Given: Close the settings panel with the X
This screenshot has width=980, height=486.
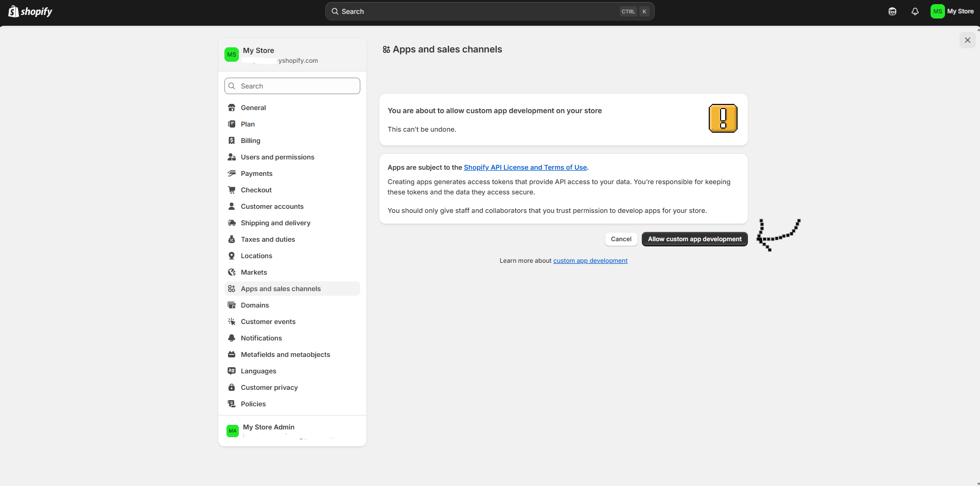Looking at the screenshot, I should [968, 40].
